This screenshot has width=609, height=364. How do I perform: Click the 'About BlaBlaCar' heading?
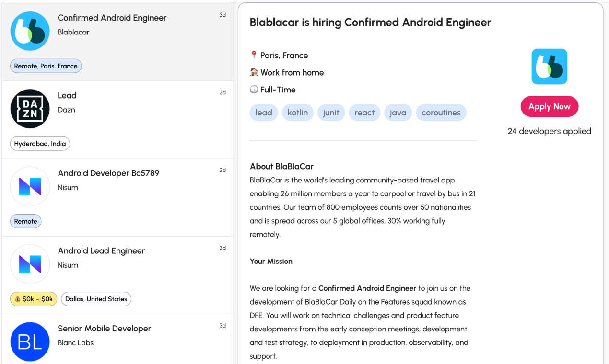[x=281, y=167]
